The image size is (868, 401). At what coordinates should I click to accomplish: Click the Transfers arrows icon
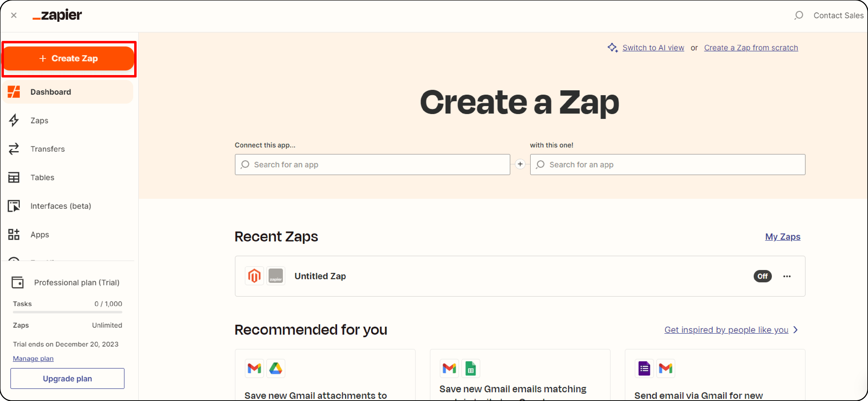[14, 149]
